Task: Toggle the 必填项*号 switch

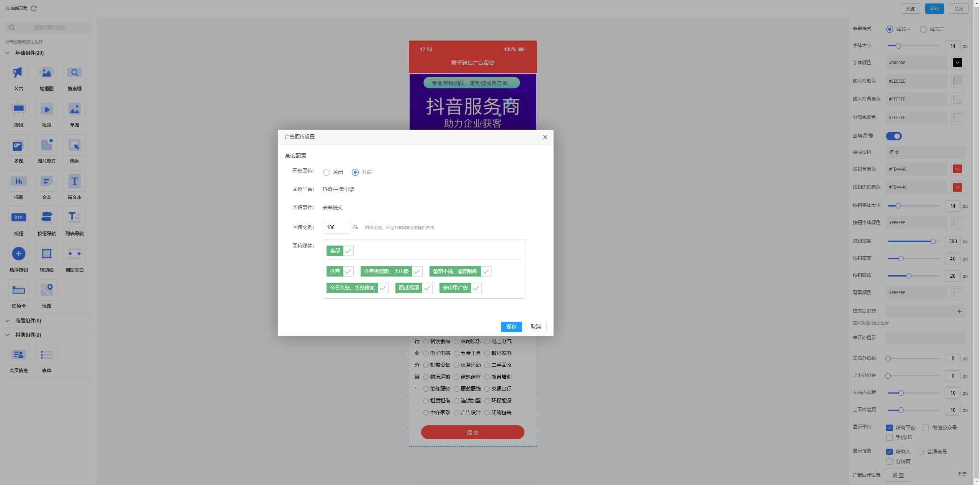Action: pyautogui.click(x=893, y=136)
